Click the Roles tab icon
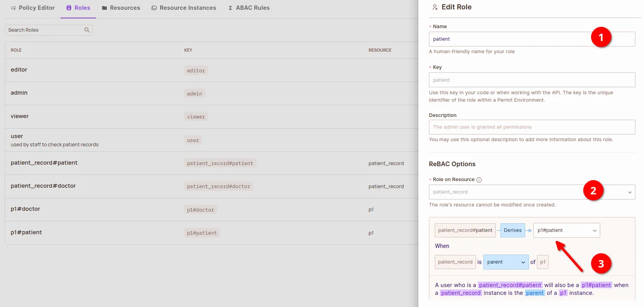The height and width of the screenshot is (307, 644). pyautogui.click(x=69, y=8)
